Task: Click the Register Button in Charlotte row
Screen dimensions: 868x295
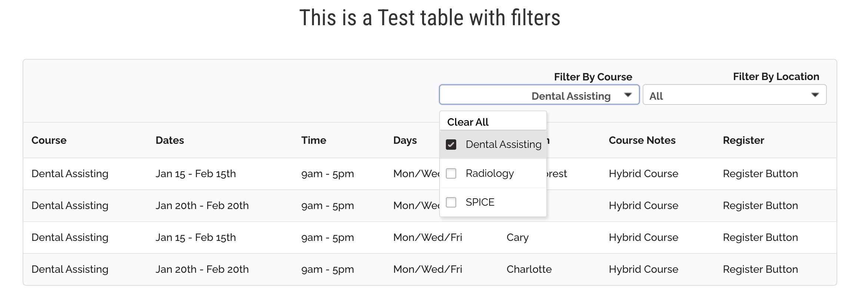Action: click(760, 269)
